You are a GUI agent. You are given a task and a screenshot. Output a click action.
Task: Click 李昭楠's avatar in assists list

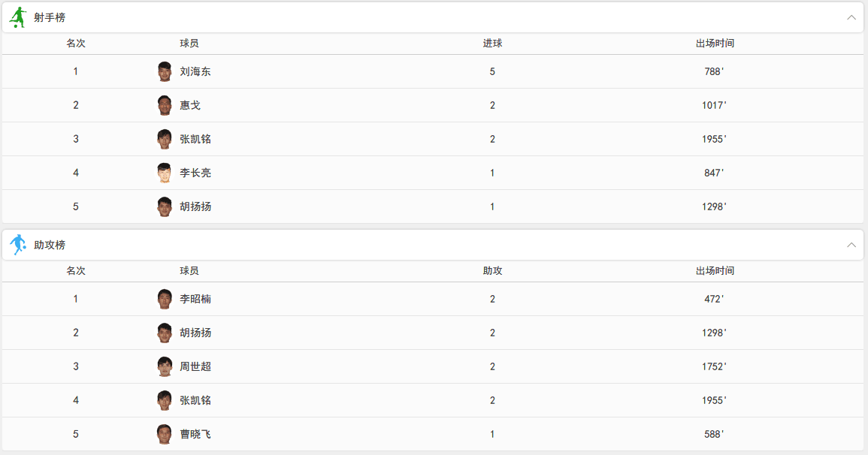[x=165, y=299]
